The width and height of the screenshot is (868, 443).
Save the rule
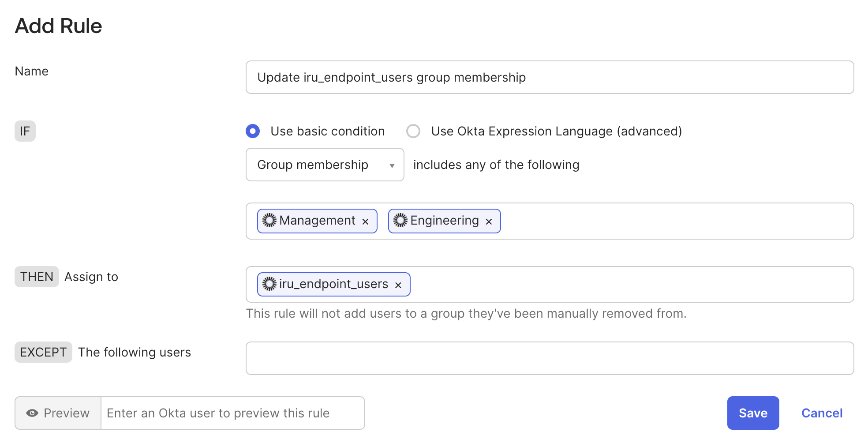(x=753, y=413)
